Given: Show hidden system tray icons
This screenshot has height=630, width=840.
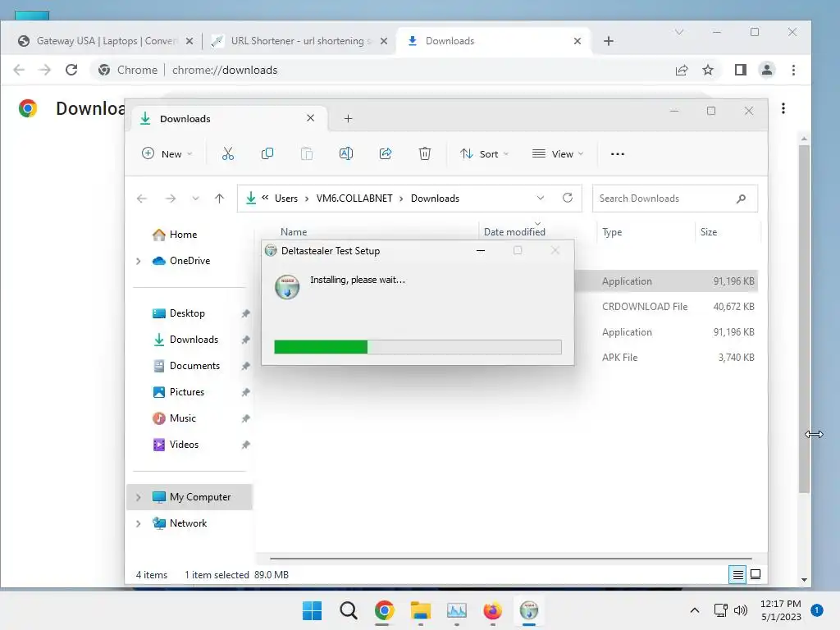Looking at the screenshot, I should click(694, 610).
